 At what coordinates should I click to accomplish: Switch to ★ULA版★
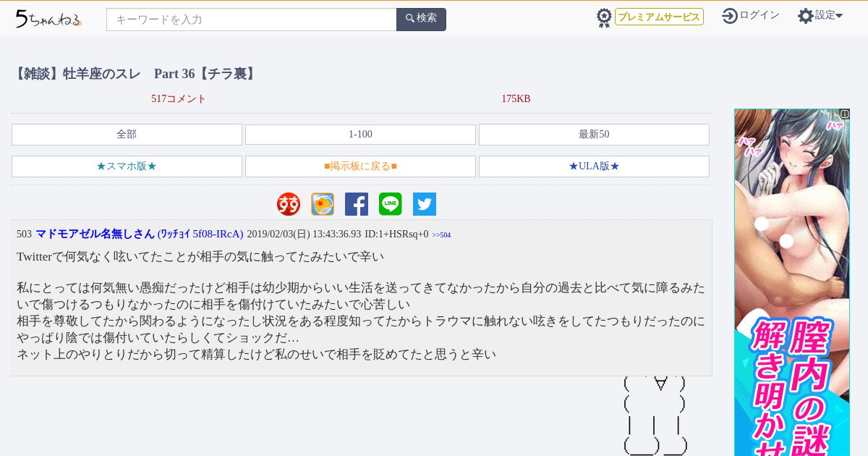594,166
